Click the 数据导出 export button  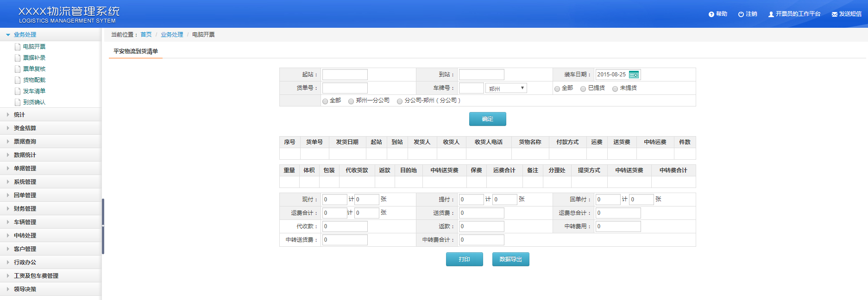[x=510, y=259]
